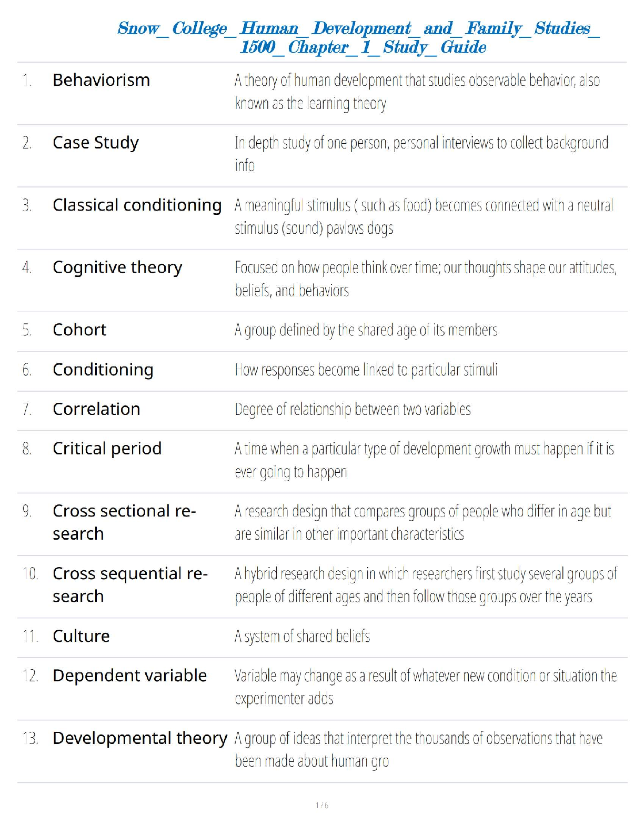Viewport: 644px width, 834px height.
Task: Click the term Case Study
Action: 96,143
